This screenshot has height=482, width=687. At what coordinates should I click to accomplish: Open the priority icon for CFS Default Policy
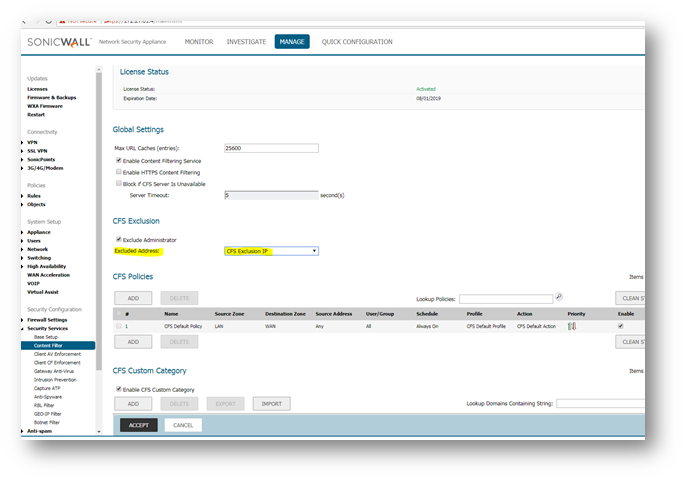point(572,326)
